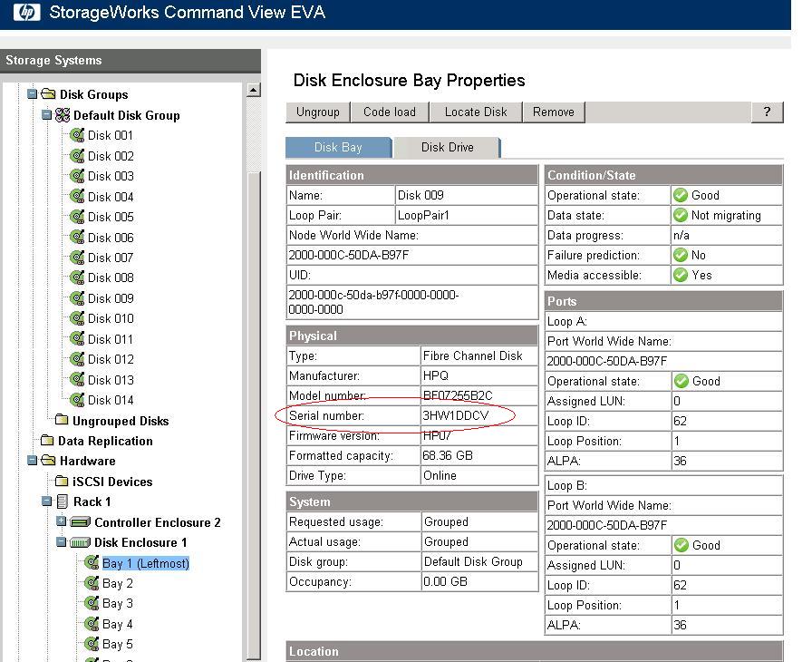
Task: Click the Rack 1 rack icon
Action: point(63,501)
